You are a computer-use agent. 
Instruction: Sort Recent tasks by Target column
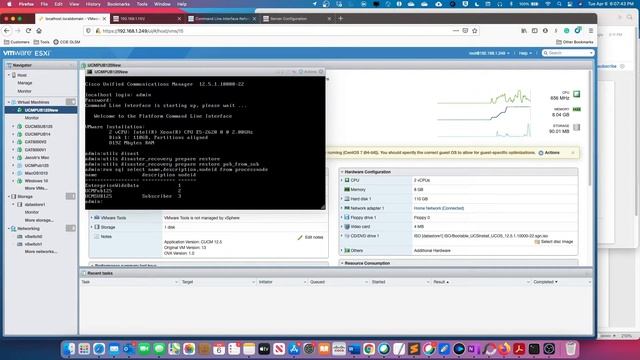188,282
